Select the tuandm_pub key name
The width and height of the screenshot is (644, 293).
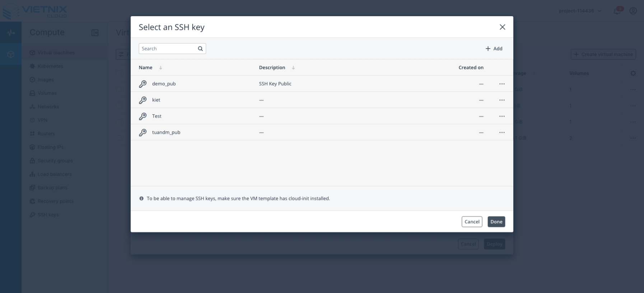(166, 132)
